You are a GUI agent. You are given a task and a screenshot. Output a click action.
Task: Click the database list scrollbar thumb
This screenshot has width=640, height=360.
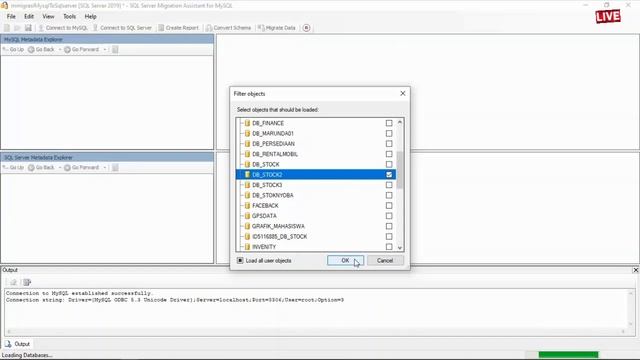click(x=400, y=170)
